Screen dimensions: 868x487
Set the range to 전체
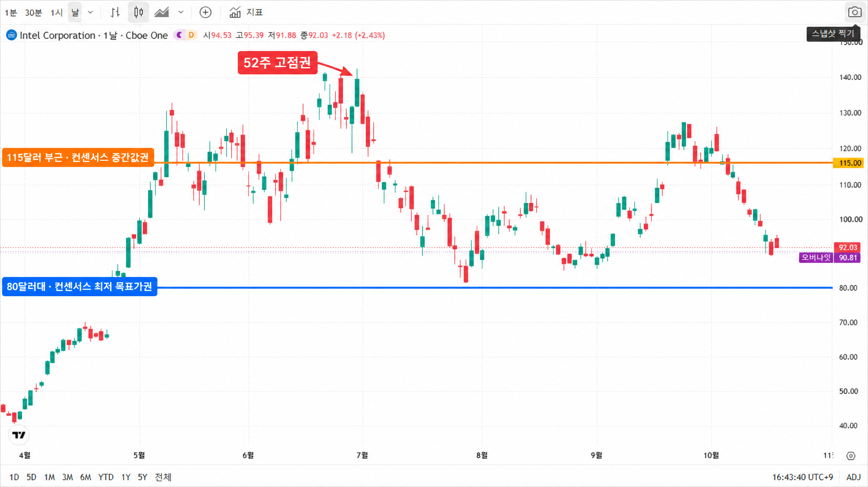(163, 477)
